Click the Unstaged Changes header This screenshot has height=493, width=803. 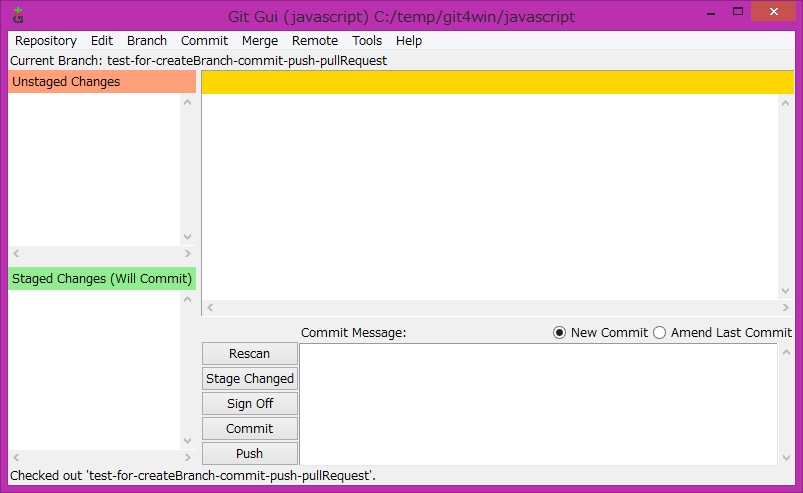click(102, 82)
